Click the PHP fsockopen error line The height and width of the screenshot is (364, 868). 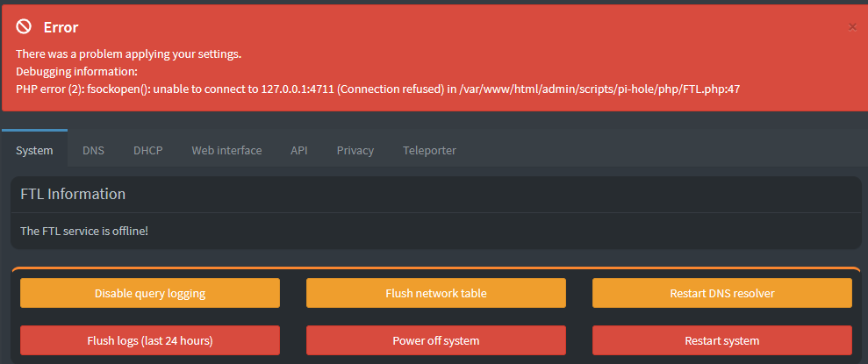click(377, 89)
